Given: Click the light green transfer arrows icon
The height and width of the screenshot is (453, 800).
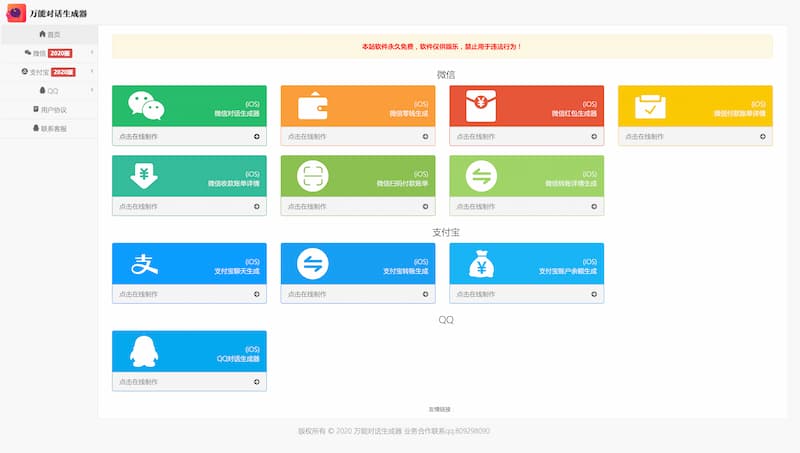Looking at the screenshot, I should point(481,176).
